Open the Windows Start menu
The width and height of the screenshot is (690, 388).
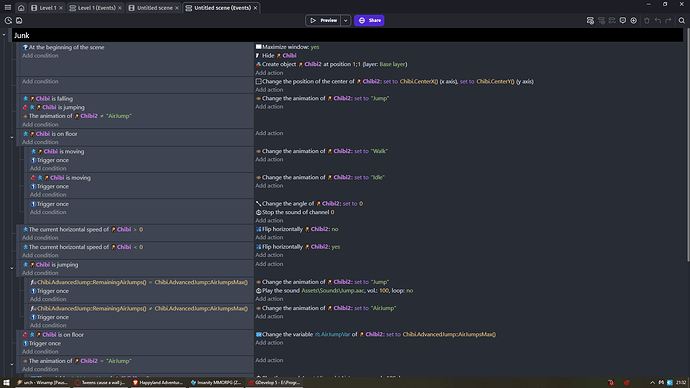pos(6,383)
